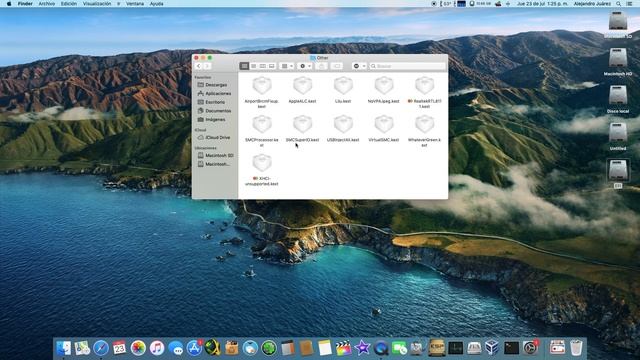Open the ellipsis more options dropdown

click(359, 66)
